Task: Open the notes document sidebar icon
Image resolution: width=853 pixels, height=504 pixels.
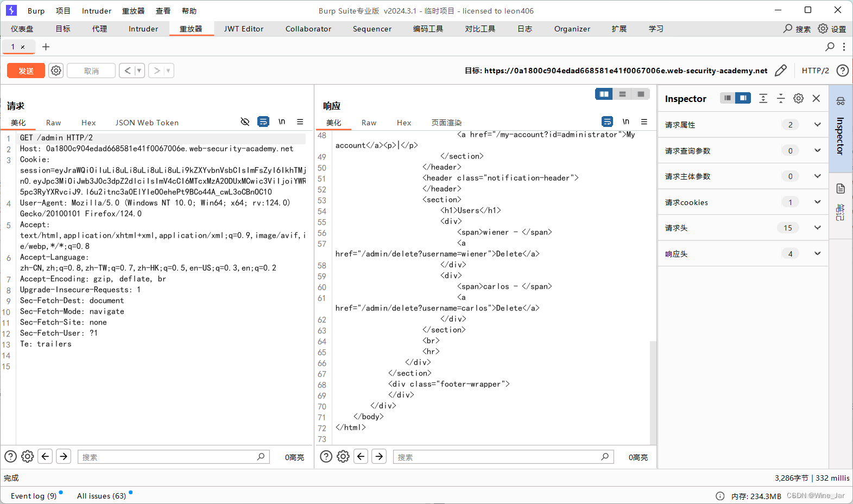Action: point(841,189)
